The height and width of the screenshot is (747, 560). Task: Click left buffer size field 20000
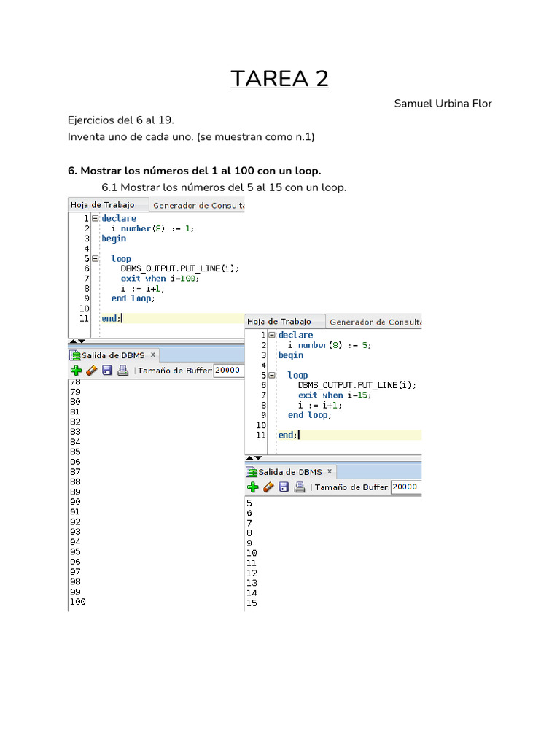229,370
